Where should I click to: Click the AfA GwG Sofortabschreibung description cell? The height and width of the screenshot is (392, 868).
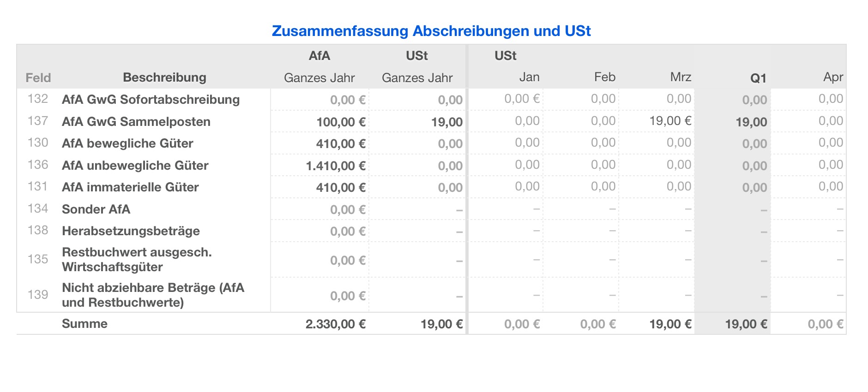[x=151, y=100]
